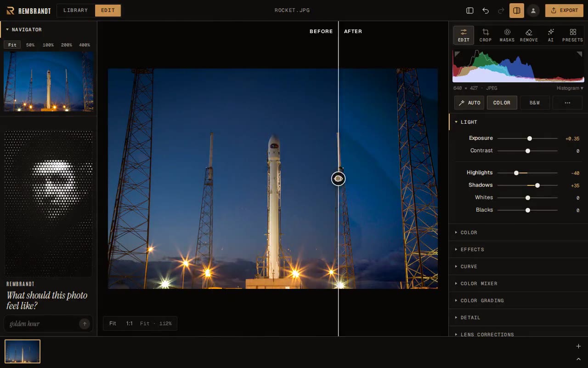
Task: Toggle the sidebar panel layout icon
Action: [470, 11]
